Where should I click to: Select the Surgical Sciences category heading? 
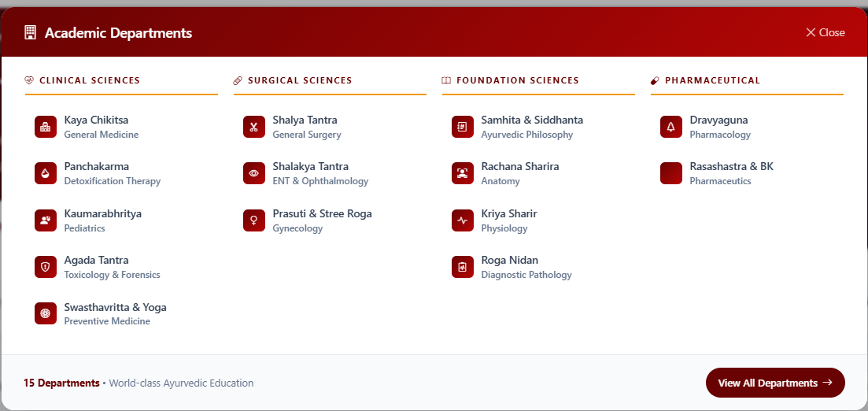(299, 80)
